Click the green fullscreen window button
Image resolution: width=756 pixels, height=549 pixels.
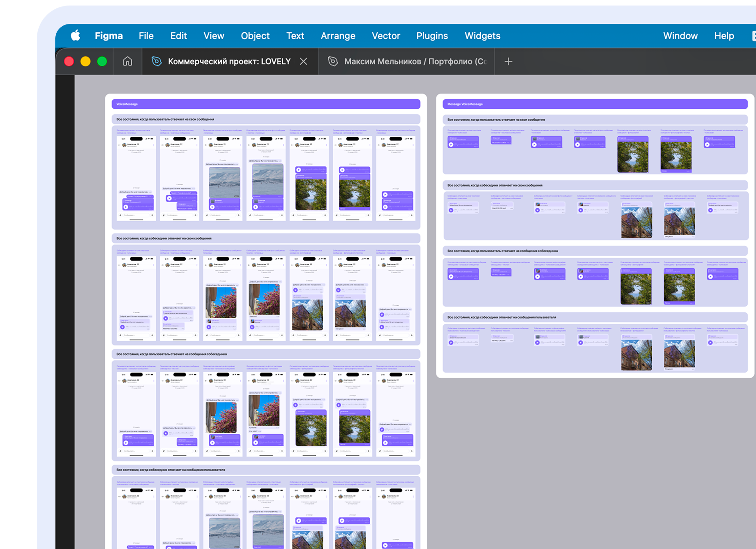pos(102,61)
